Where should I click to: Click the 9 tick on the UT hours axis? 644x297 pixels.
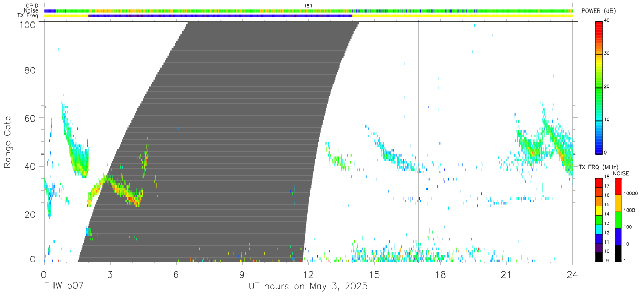click(x=242, y=274)
